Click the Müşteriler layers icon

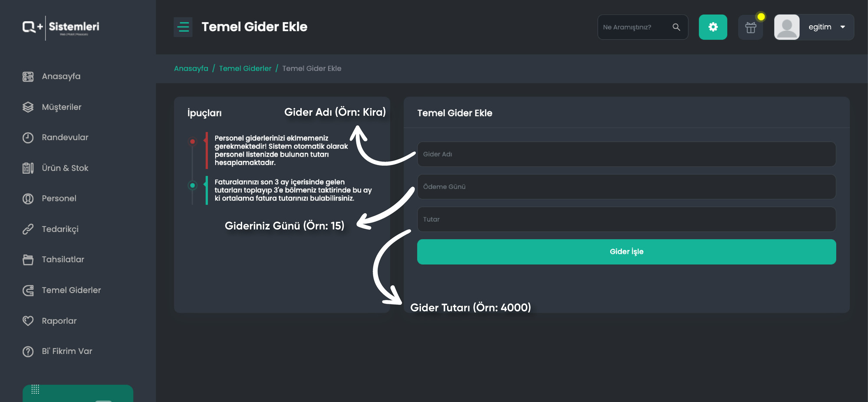tap(28, 107)
